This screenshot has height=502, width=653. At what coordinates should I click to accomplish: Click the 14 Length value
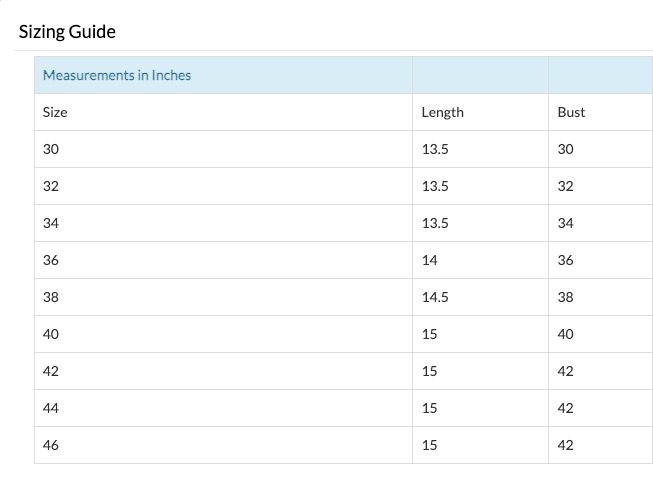click(429, 260)
